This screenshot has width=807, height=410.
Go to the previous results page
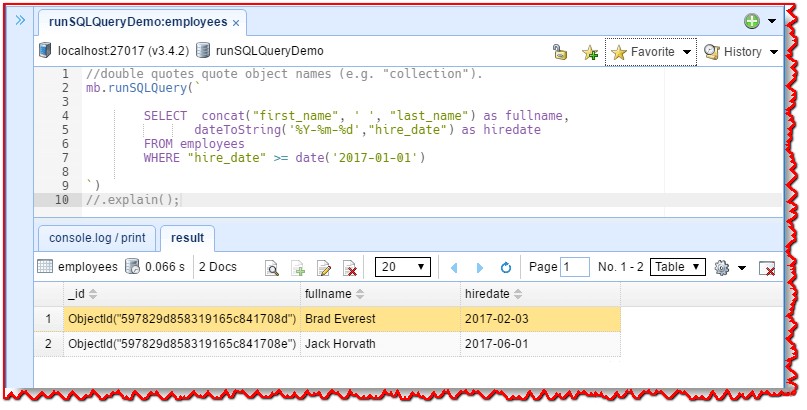[454, 268]
